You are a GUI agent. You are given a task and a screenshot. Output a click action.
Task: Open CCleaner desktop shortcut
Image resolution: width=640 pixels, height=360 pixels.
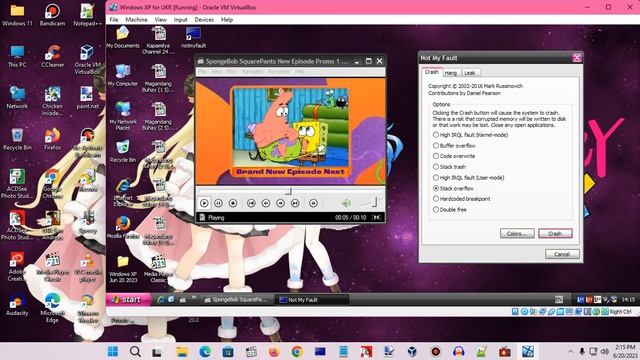tap(52, 56)
